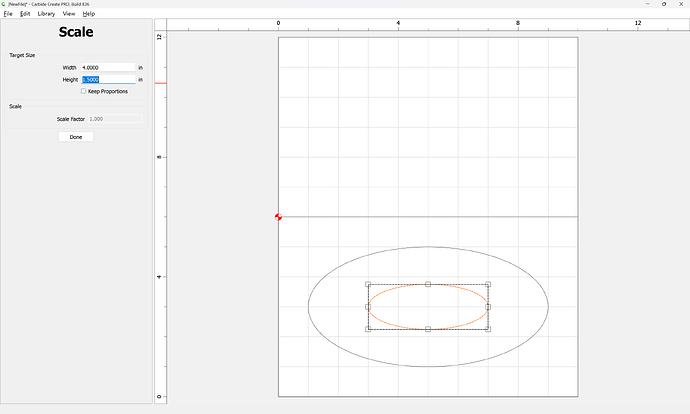Open the Library menu
The width and height of the screenshot is (690, 414).
[46, 14]
